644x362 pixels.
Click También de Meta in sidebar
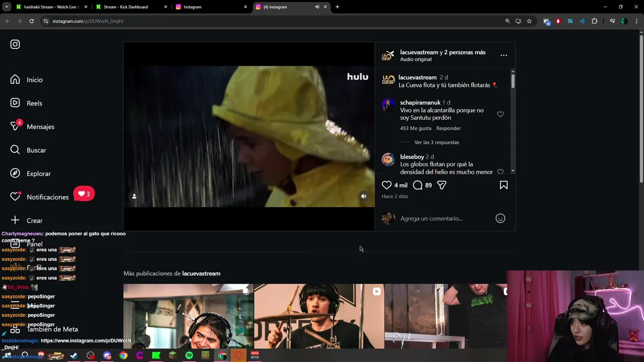pos(44,329)
